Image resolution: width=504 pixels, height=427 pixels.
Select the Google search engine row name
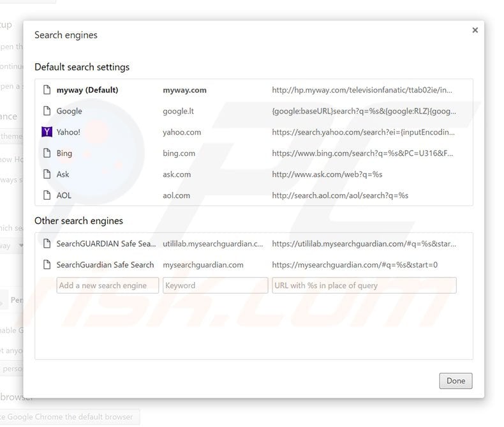coord(69,111)
